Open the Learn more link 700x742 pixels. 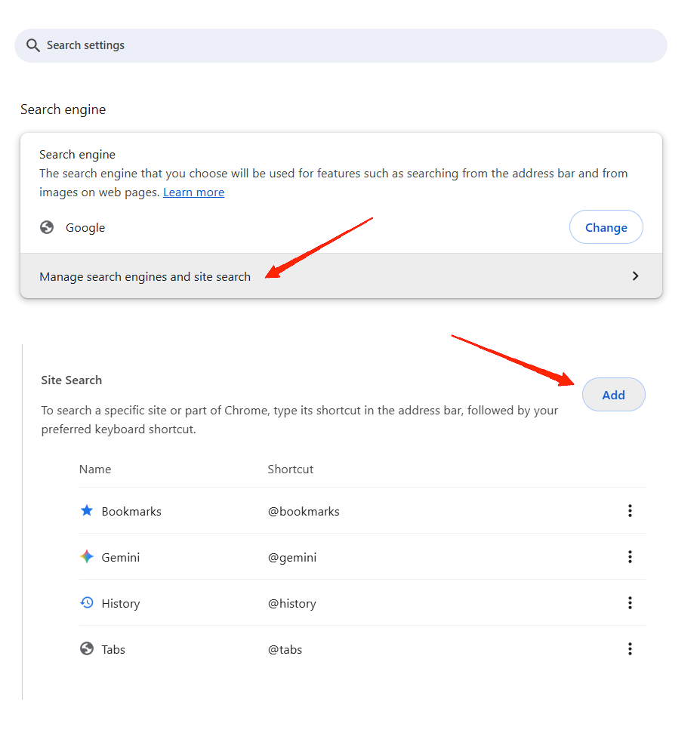pyautogui.click(x=193, y=192)
